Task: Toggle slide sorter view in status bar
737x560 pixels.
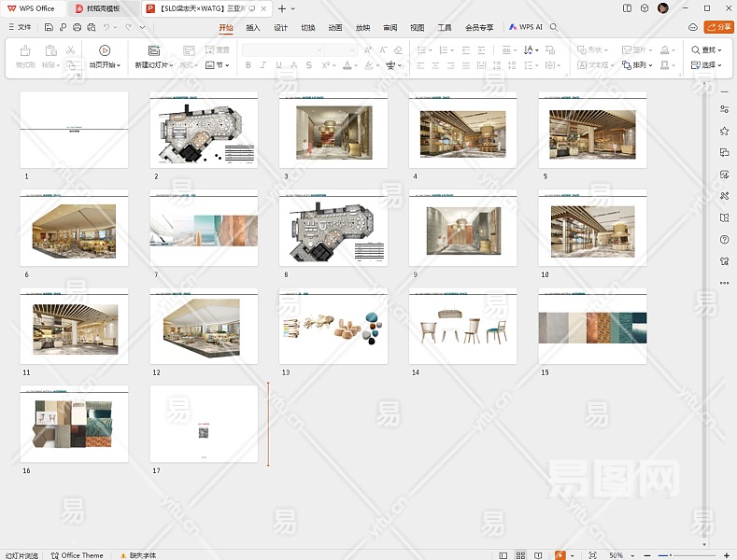Action: [521, 555]
